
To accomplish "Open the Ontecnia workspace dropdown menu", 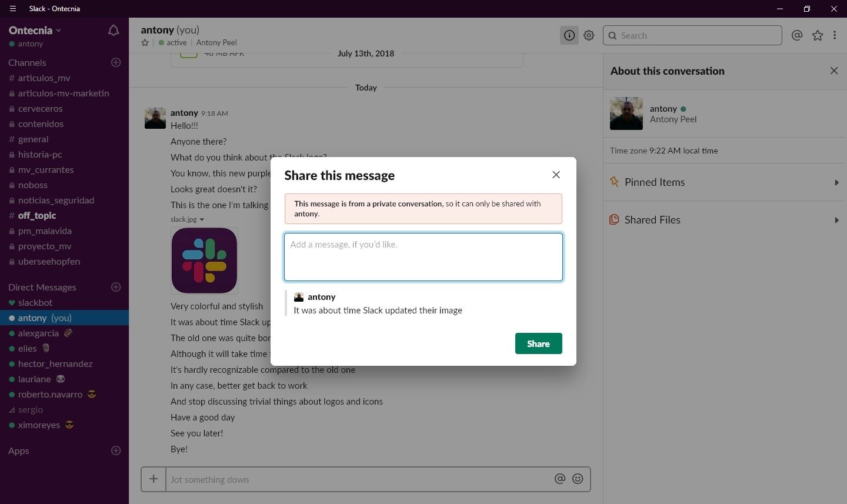I will tap(35, 31).
